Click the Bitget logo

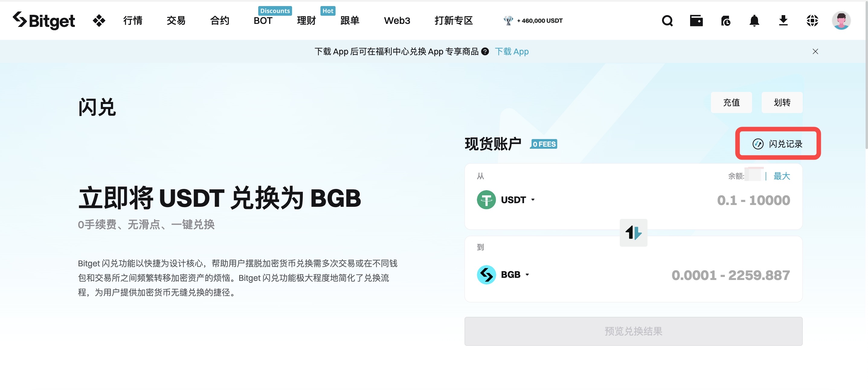click(x=44, y=20)
